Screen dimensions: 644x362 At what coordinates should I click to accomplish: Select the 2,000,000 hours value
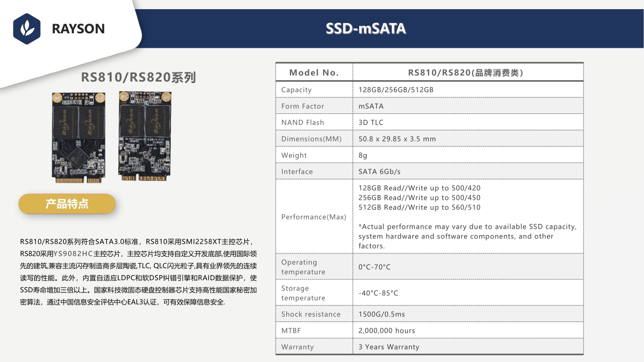[387, 331]
